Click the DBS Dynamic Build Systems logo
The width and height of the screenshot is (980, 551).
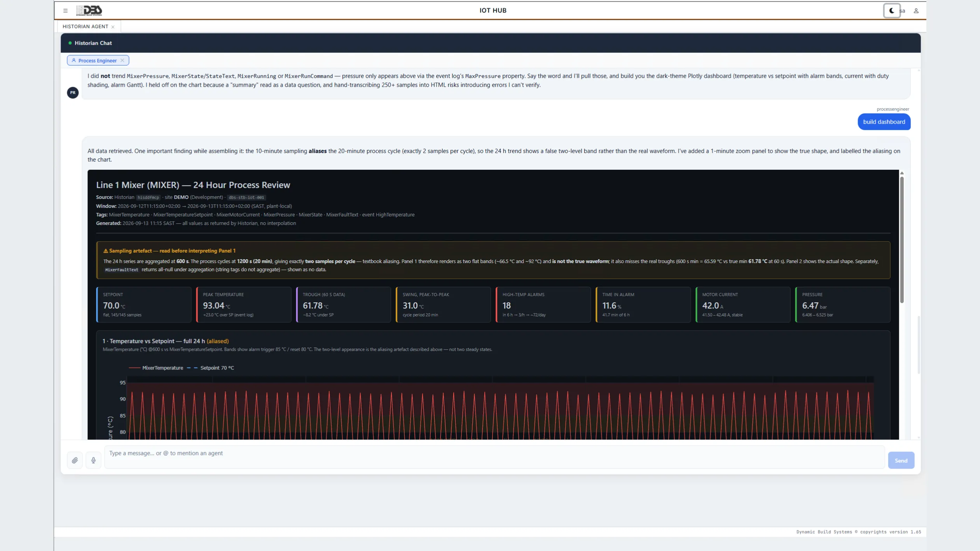pos(89,10)
